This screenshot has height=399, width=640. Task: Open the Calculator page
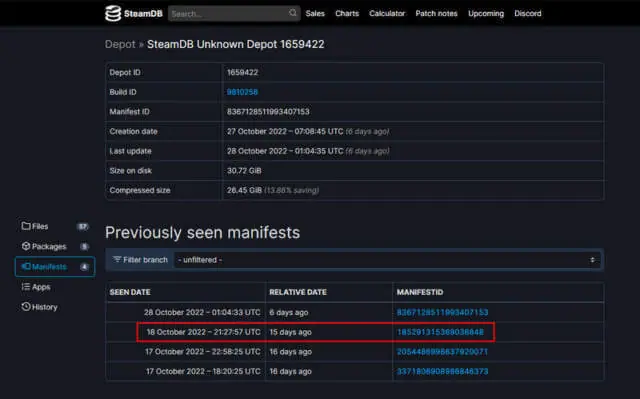(387, 13)
